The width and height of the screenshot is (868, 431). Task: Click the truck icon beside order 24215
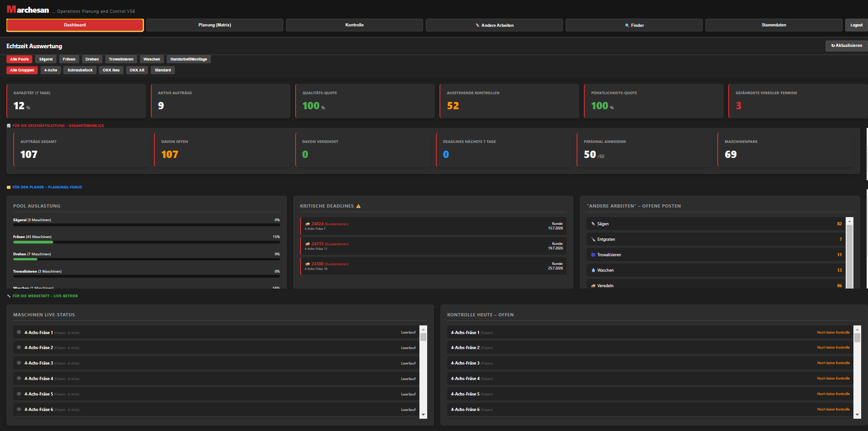point(307,244)
